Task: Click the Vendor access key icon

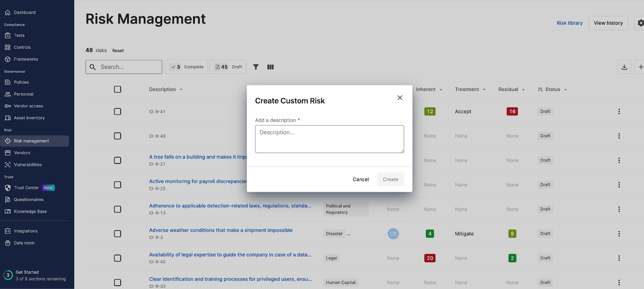Action: point(8,106)
